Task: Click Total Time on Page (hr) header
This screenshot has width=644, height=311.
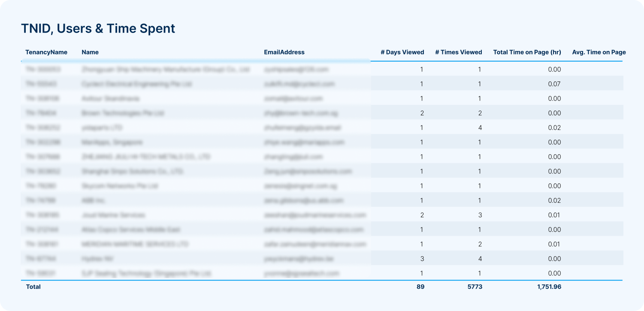Action: (x=527, y=52)
